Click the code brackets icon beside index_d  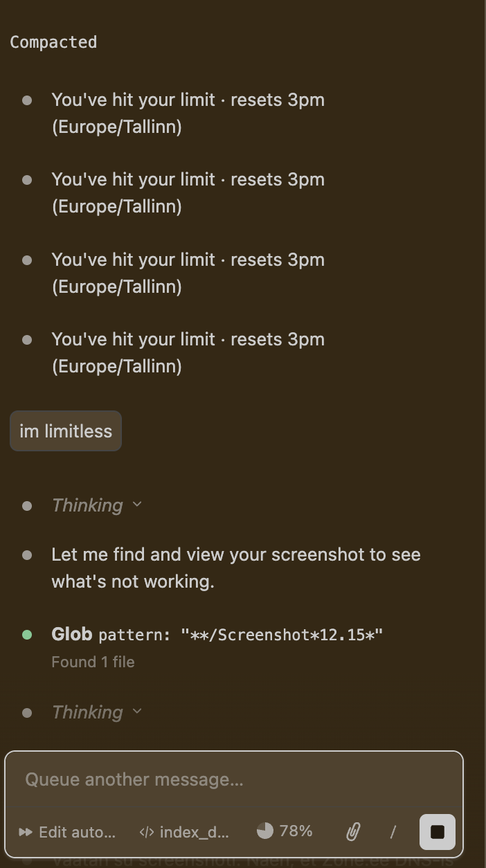[147, 832]
